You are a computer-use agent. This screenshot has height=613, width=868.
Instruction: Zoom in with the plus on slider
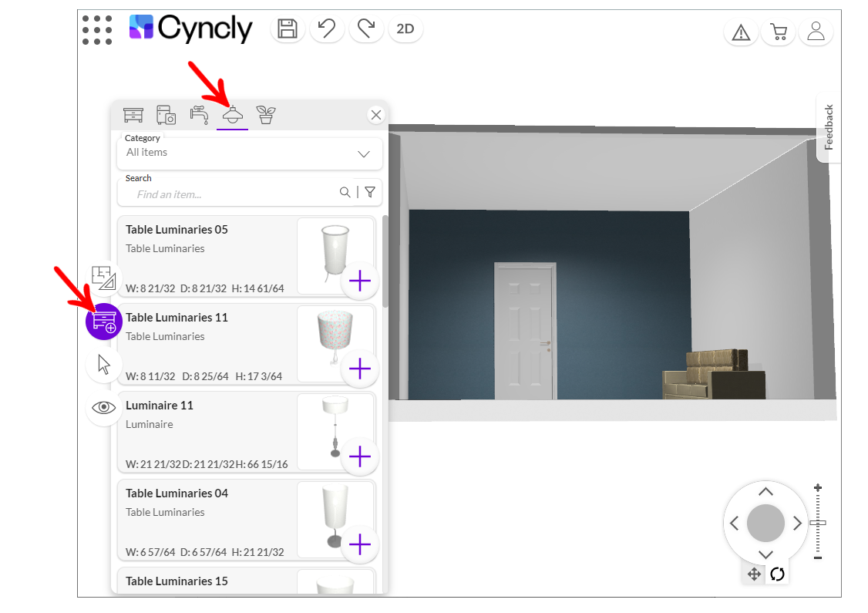click(x=818, y=488)
